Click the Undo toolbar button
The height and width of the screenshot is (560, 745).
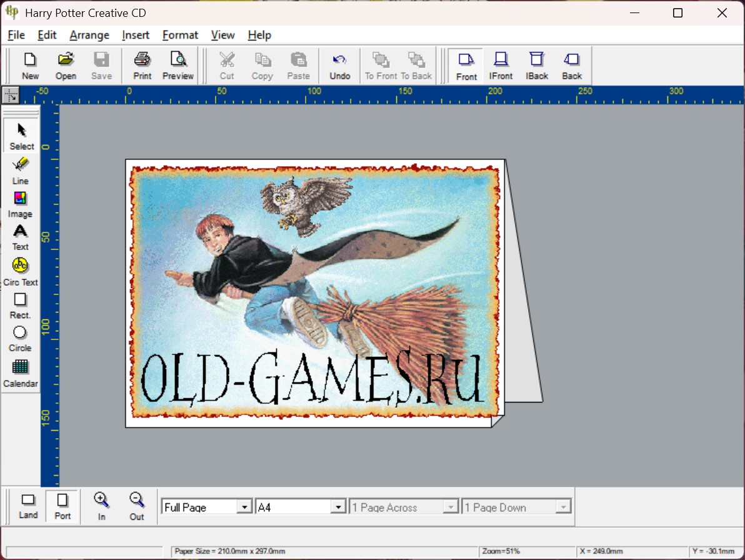point(339,66)
